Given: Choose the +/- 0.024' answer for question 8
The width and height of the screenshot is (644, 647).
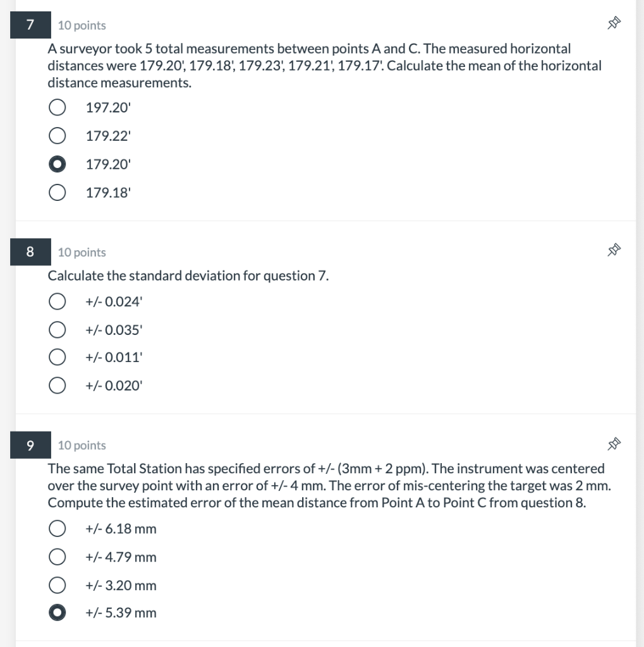Looking at the screenshot, I should [x=57, y=301].
